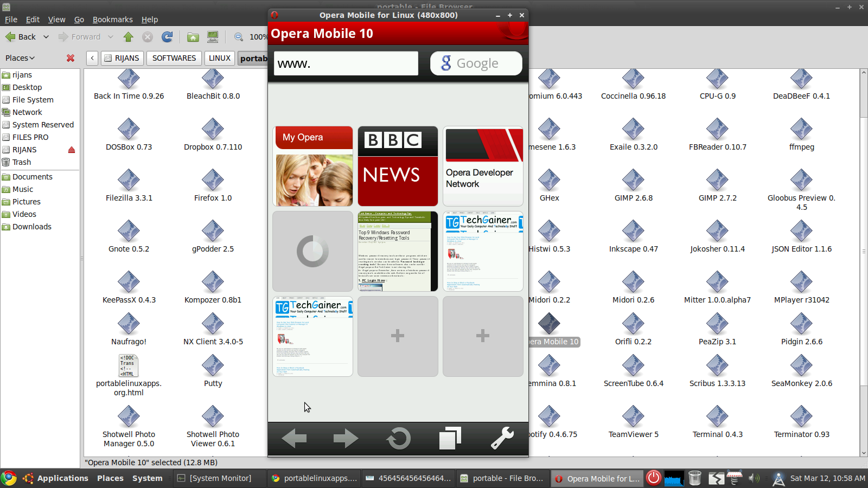Open BBC News speed dial
Screen dimensions: 868x488
pyautogui.click(x=398, y=166)
